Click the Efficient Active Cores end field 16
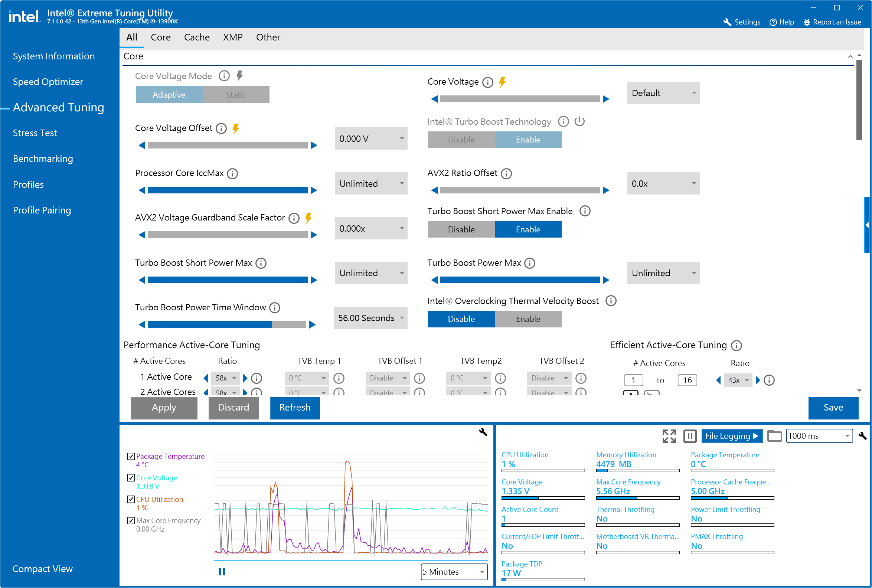The width and height of the screenshot is (872, 588). (687, 380)
